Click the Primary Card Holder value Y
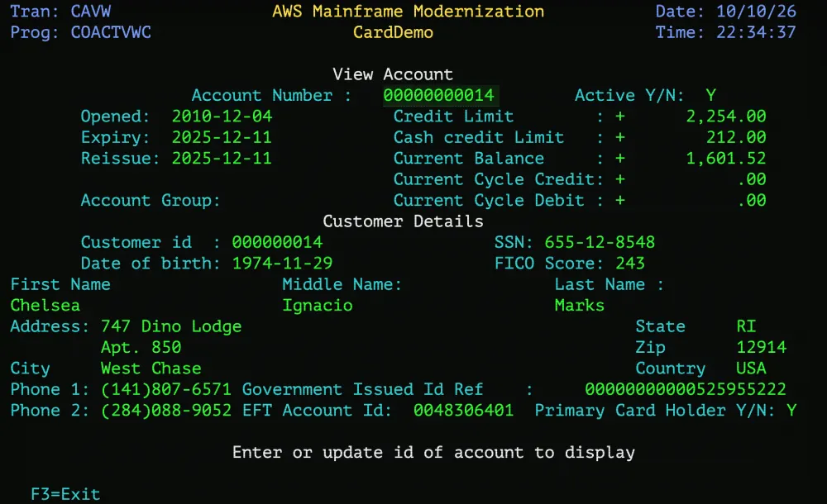Image resolution: width=827 pixels, height=504 pixels. [791, 410]
